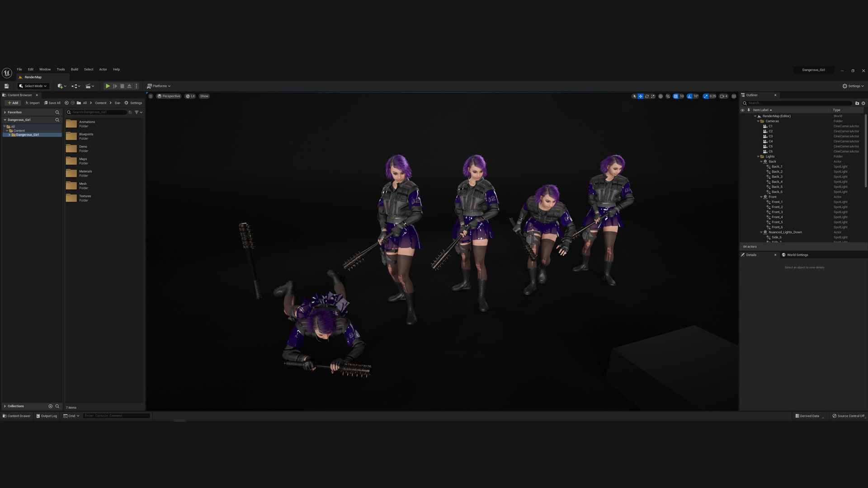
Task: Collapse Nuanced_Lights_Down in Outliner
Action: click(x=761, y=232)
